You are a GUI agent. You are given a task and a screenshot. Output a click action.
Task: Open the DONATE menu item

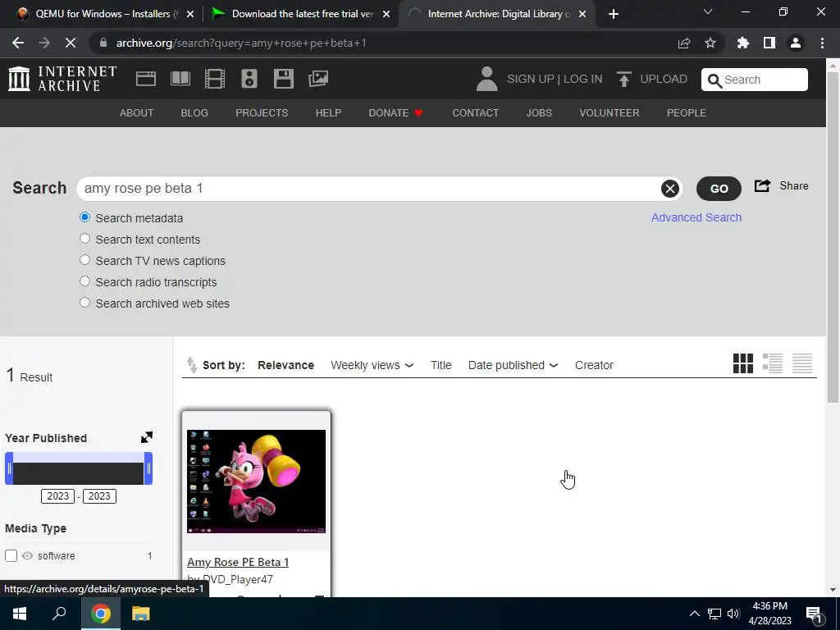(396, 113)
